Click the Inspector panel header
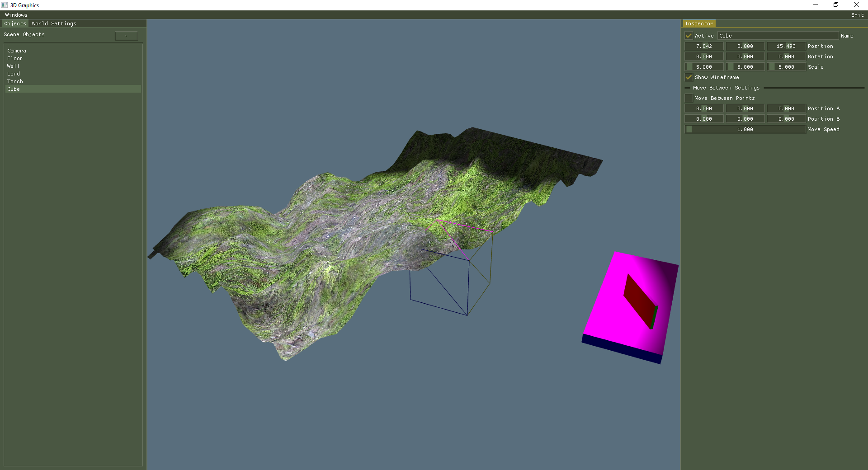Screen dimensions: 868x470 [x=699, y=23]
